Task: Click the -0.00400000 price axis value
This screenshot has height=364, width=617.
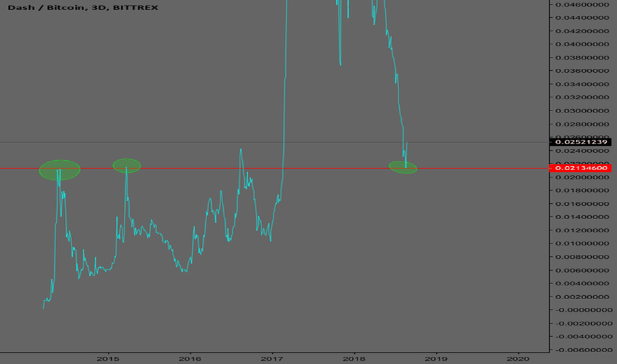Action: pyautogui.click(x=583, y=337)
